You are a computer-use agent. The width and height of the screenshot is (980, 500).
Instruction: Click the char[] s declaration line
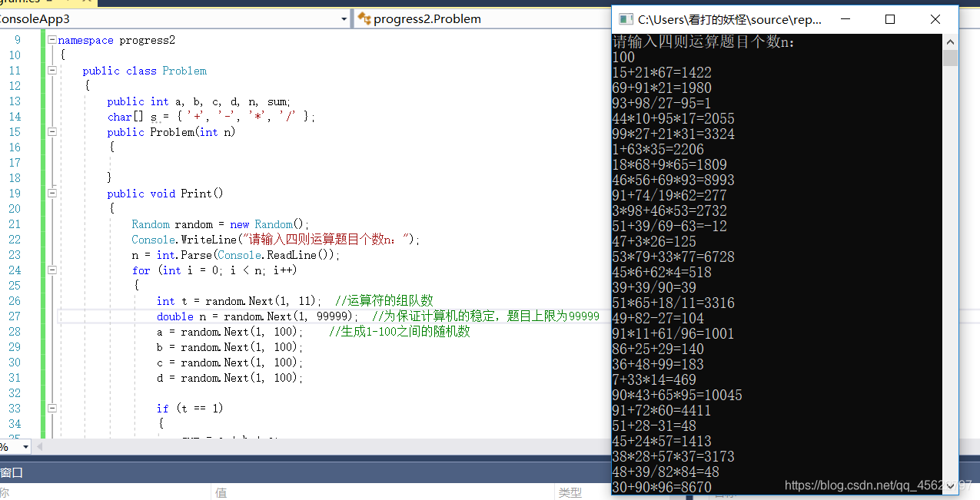point(211,117)
